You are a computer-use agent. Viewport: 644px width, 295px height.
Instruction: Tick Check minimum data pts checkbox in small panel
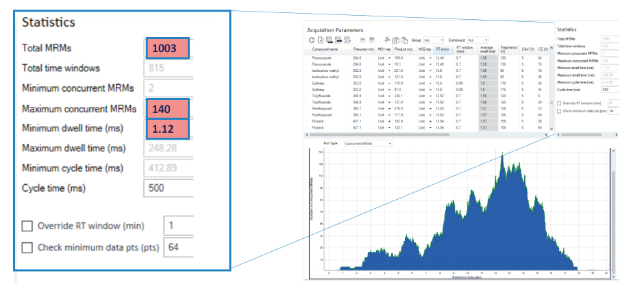pyautogui.click(x=559, y=111)
